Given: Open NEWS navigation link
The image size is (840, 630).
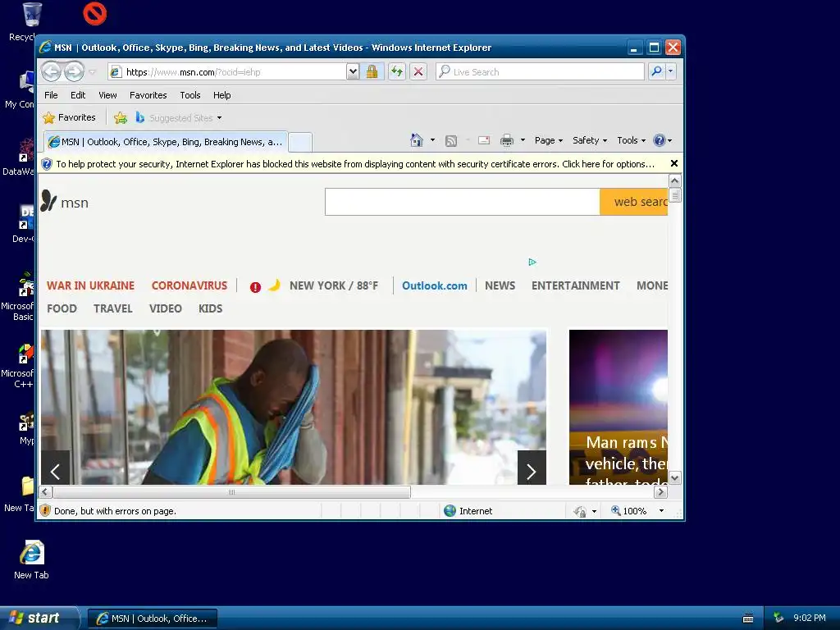Looking at the screenshot, I should click(x=500, y=285).
